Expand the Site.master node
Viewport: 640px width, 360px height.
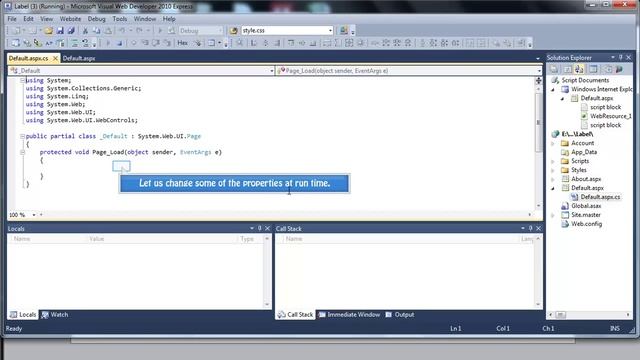554,216
